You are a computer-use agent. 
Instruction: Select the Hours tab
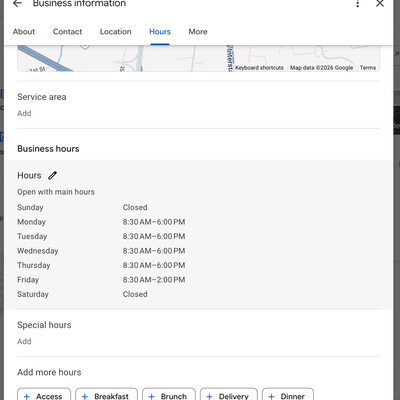[160, 32]
